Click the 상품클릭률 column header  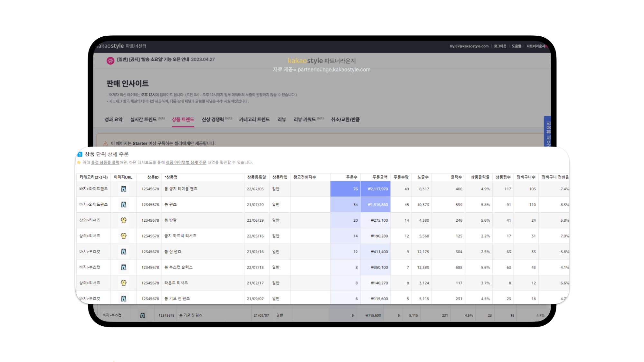[480, 177]
